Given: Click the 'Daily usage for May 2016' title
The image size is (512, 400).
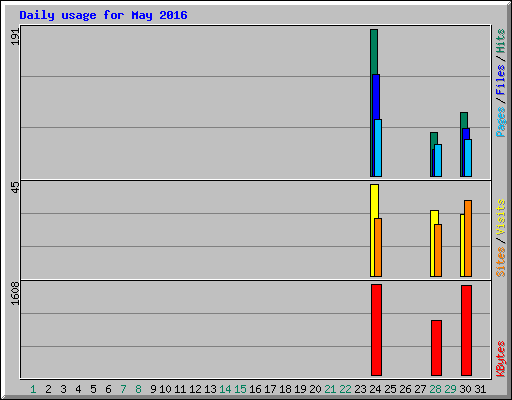Looking at the screenshot, I should (x=103, y=15).
